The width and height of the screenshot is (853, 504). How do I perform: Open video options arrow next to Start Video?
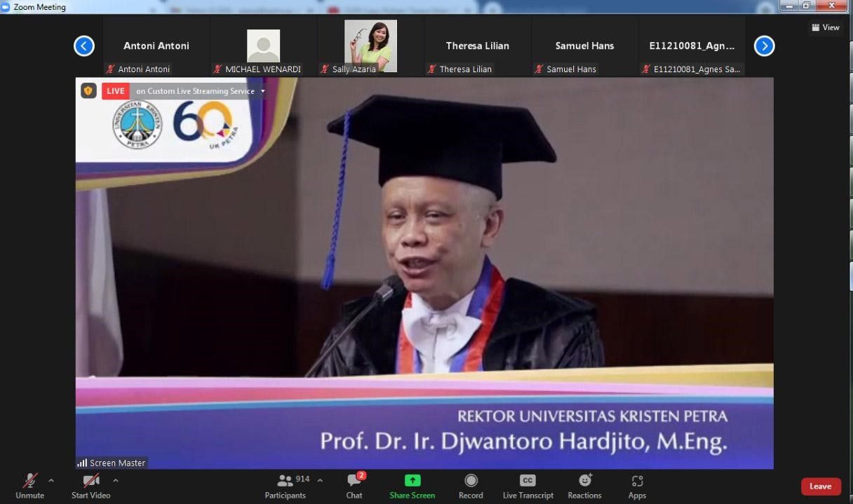click(x=116, y=481)
